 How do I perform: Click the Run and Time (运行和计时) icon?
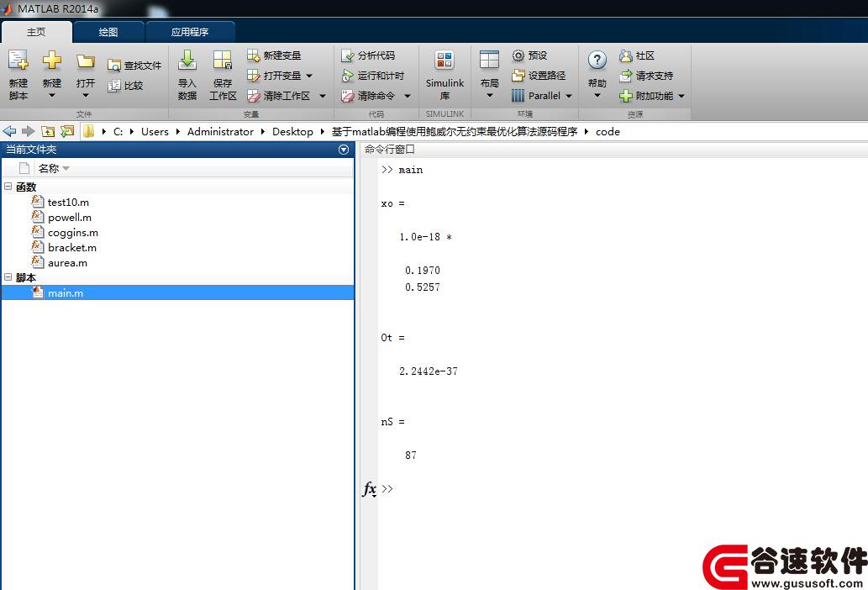point(348,76)
